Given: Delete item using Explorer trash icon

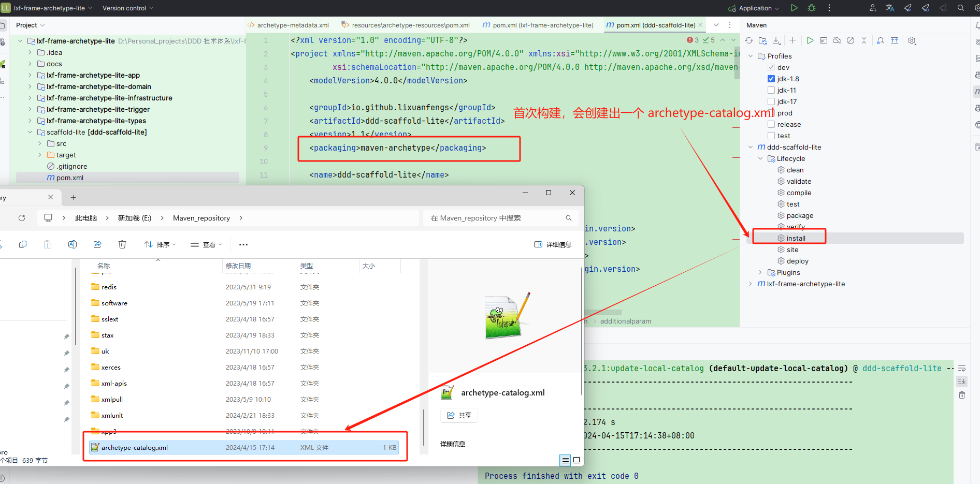Looking at the screenshot, I should click(x=122, y=244).
